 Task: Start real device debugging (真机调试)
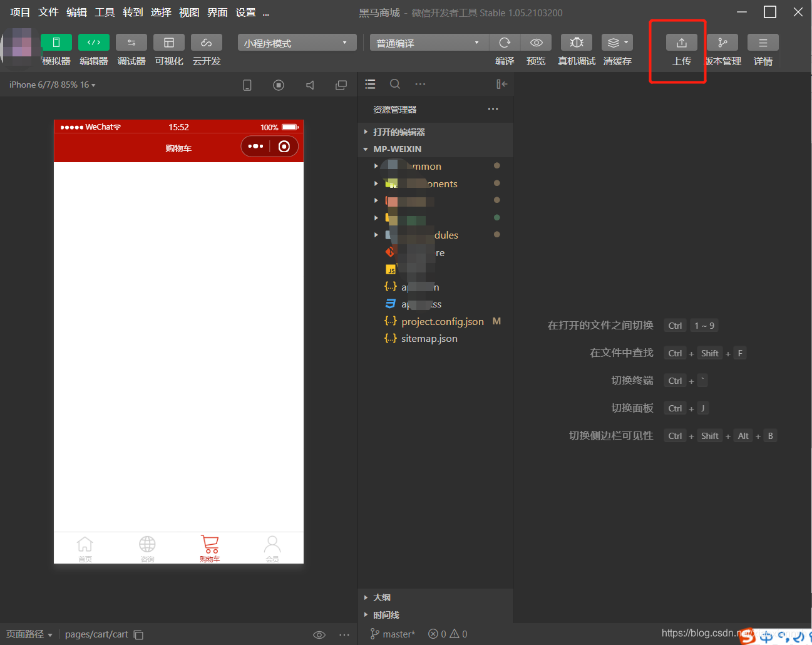[x=577, y=42]
